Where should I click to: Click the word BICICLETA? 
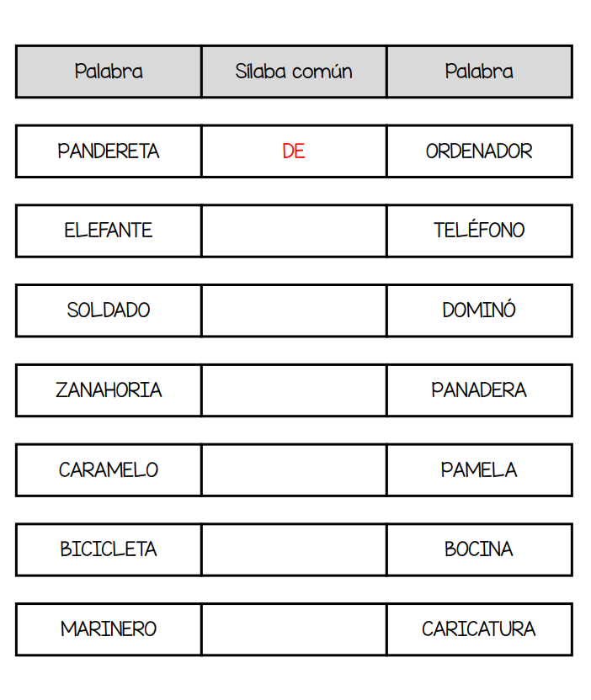point(109,549)
